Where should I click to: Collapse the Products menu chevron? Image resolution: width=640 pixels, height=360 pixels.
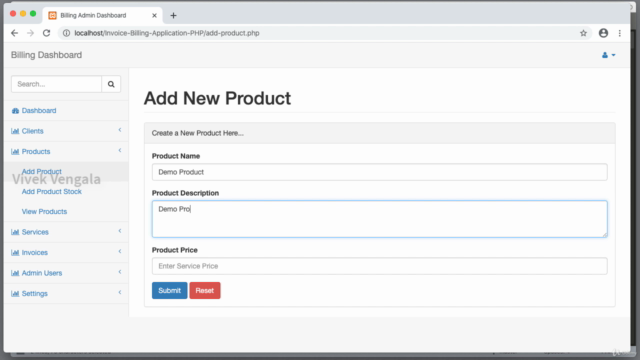click(120, 150)
